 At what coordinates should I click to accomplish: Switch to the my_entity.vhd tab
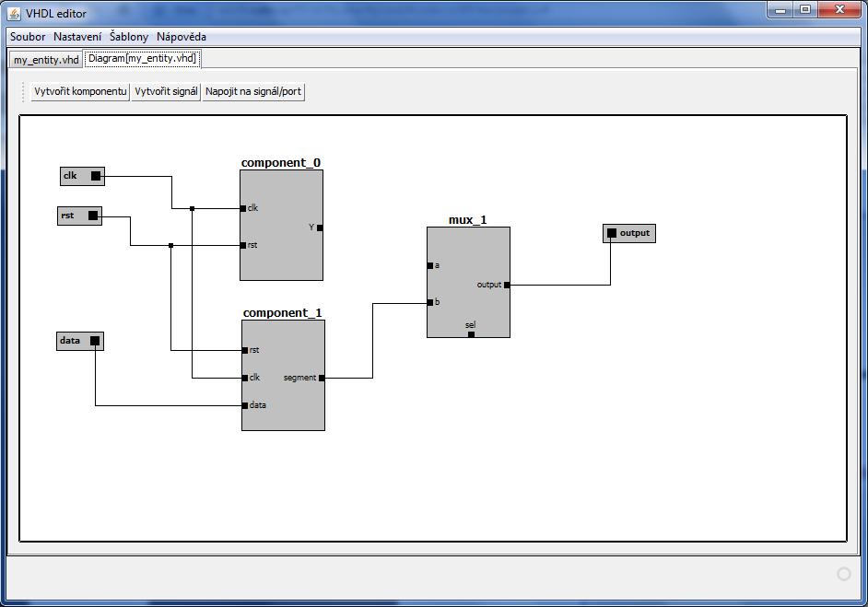(46, 60)
